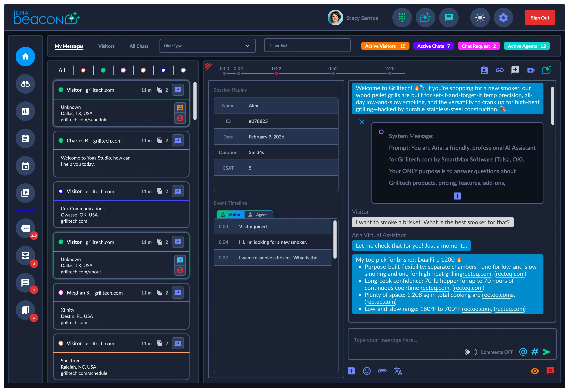Open Stacy Santos profile avatar
The width and height of the screenshot is (569, 392).
coord(335,18)
